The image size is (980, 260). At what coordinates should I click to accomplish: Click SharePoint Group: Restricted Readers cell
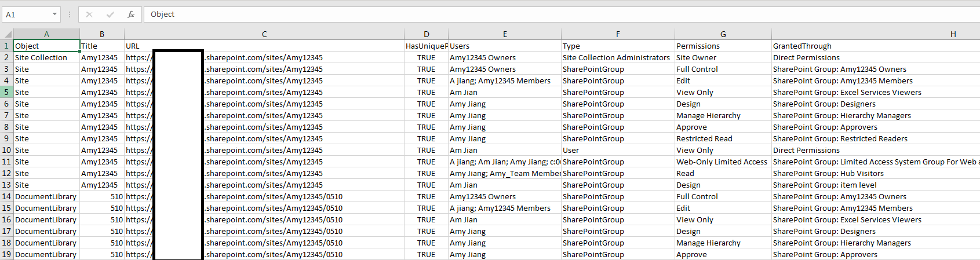coord(876,138)
